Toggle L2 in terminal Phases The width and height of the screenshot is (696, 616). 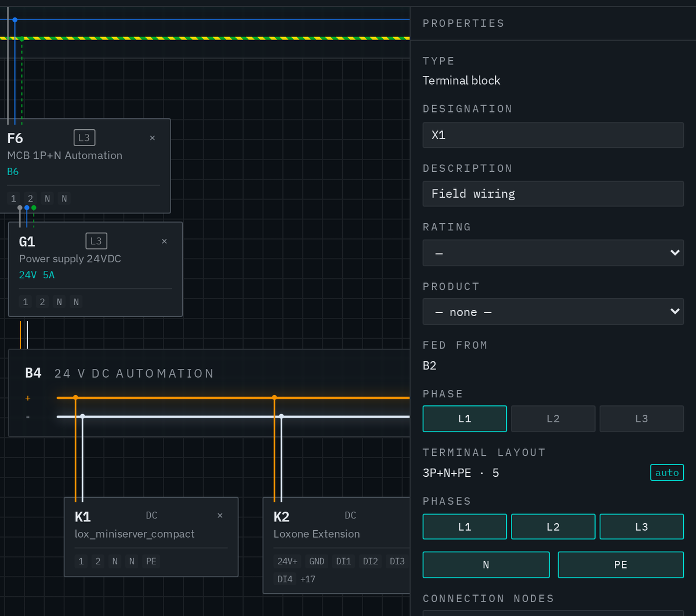[553, 527]
